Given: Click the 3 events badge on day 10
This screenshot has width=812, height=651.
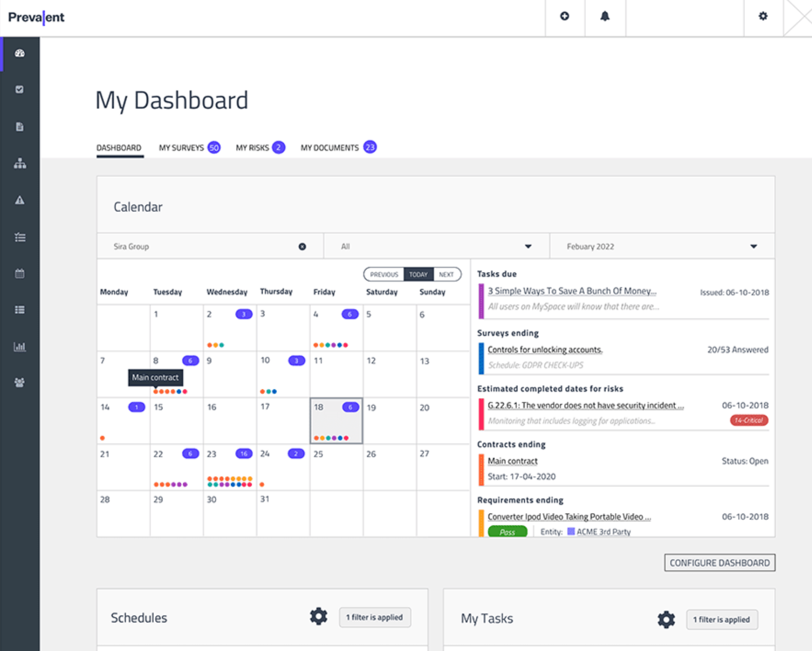Looking at the screenshot, I should 297,361.
